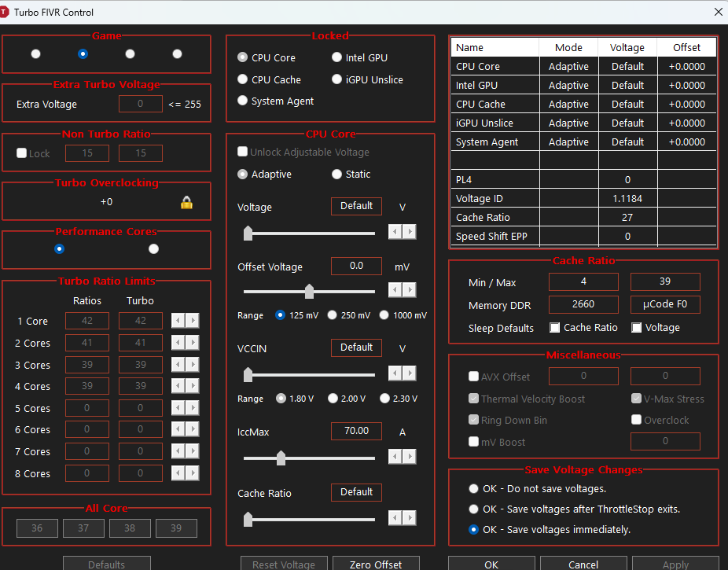Decrease the 1 Core turbo ratio arrow
The height and width of the screenshot is (570, 728).
click(178, 320)
